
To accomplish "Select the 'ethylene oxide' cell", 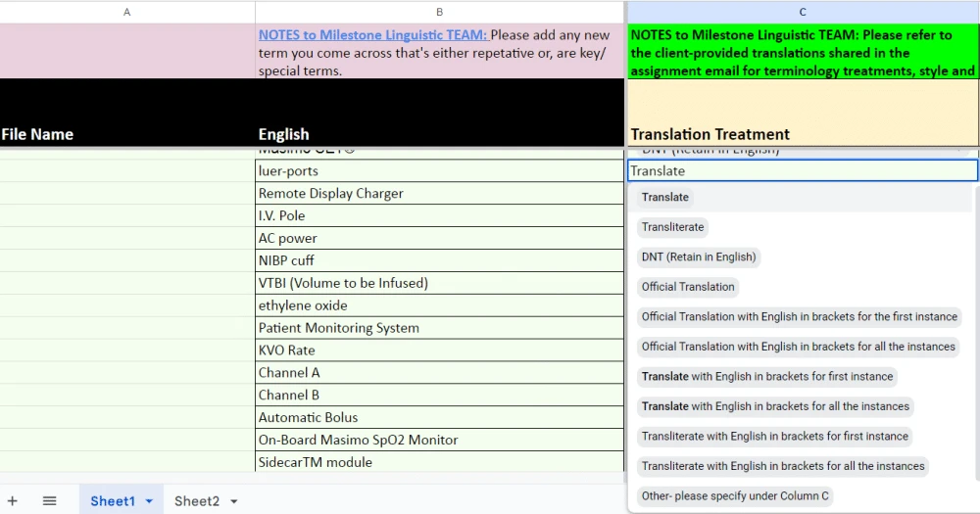I will [x=438, y=305].
